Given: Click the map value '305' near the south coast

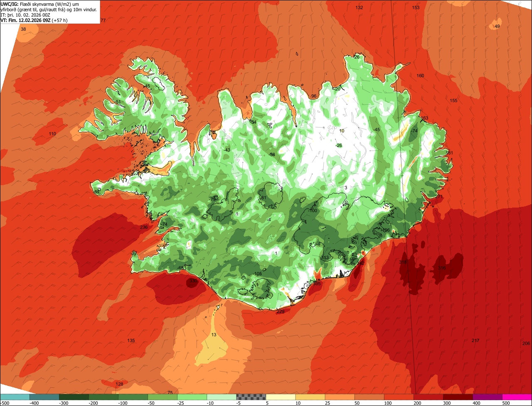Looking at the screenshot, I should click(317, 284).
